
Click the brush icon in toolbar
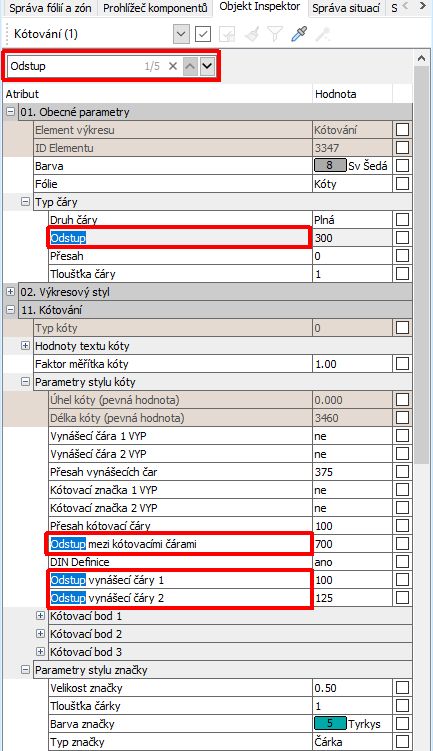[x=251, y=34]
